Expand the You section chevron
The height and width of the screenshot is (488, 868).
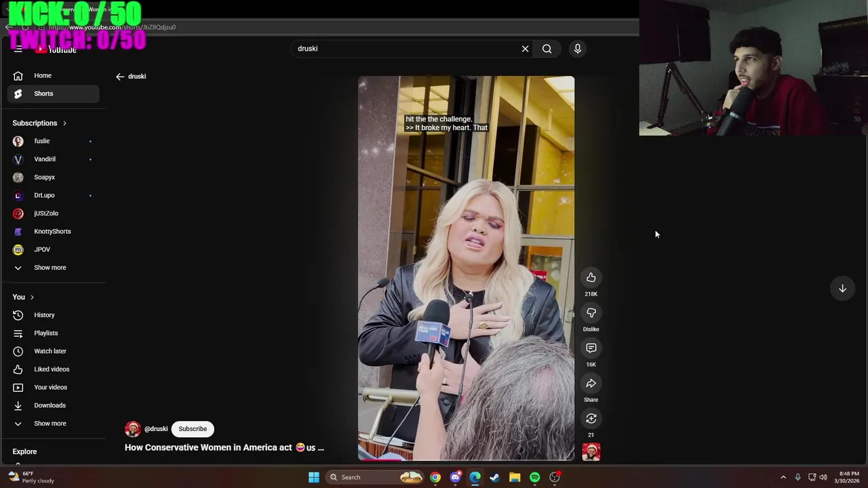coord(31,297)
